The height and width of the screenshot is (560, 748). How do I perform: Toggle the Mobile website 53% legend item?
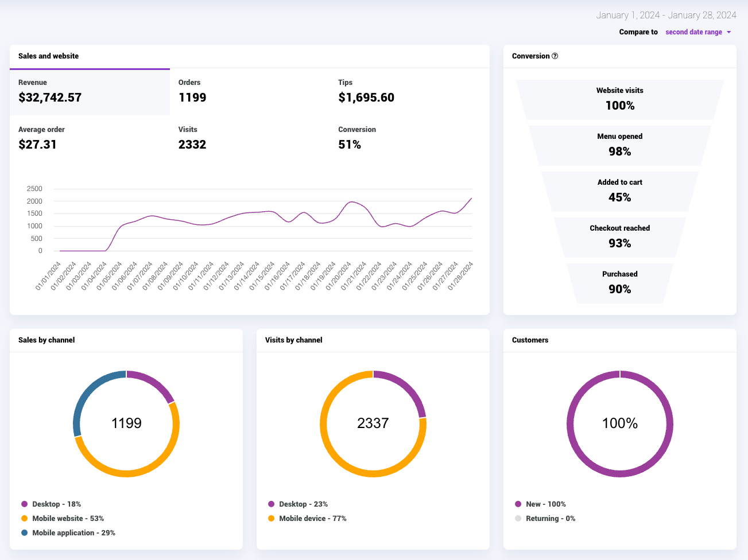63,519
